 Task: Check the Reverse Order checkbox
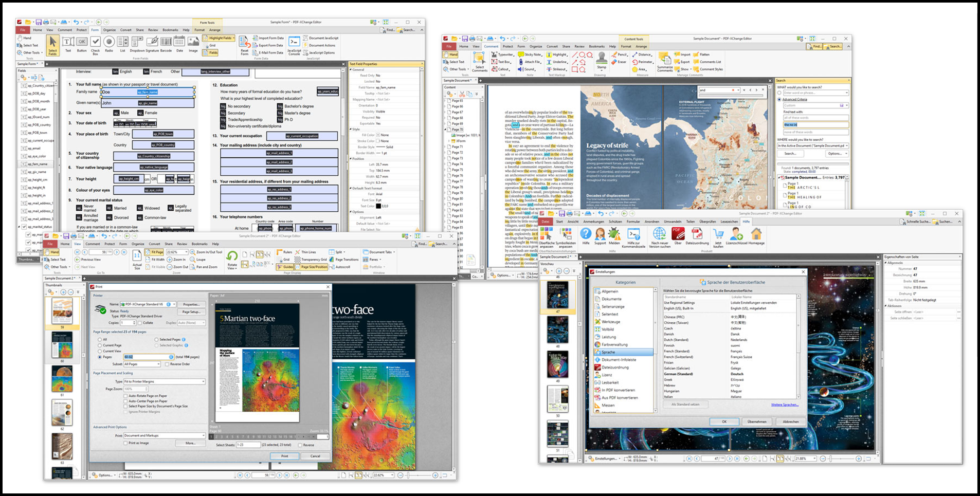click(167, 364)
